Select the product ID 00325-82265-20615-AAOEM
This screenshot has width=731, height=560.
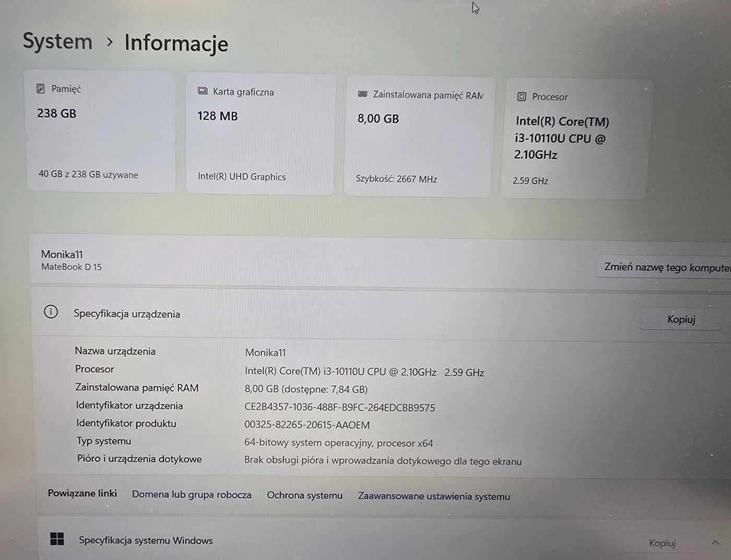(x=307, y=425)
